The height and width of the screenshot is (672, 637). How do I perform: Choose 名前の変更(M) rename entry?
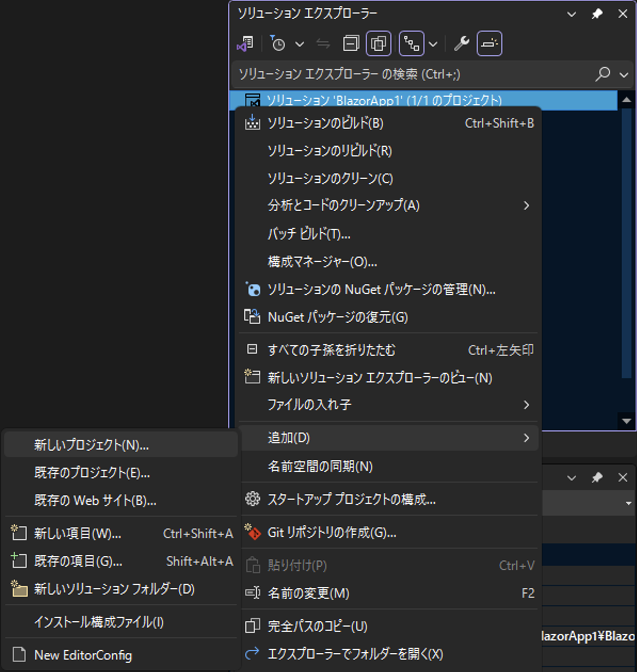[x=389, y=593]
